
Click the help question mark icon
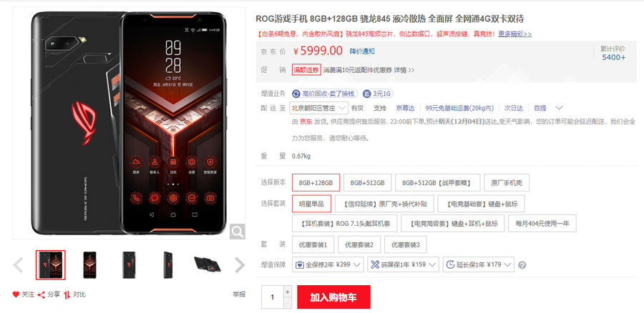[522, 265]
